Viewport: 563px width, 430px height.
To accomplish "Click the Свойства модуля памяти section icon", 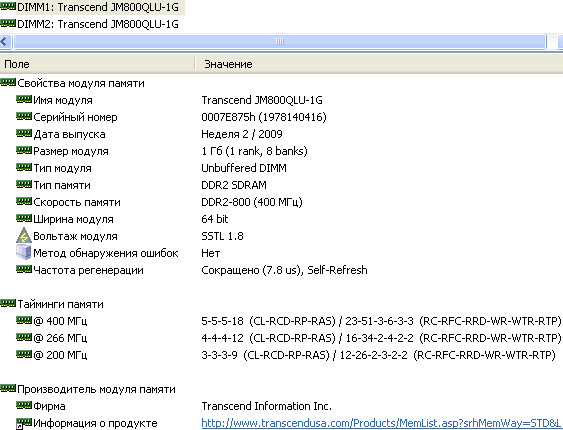I will [x=8, y=83].
